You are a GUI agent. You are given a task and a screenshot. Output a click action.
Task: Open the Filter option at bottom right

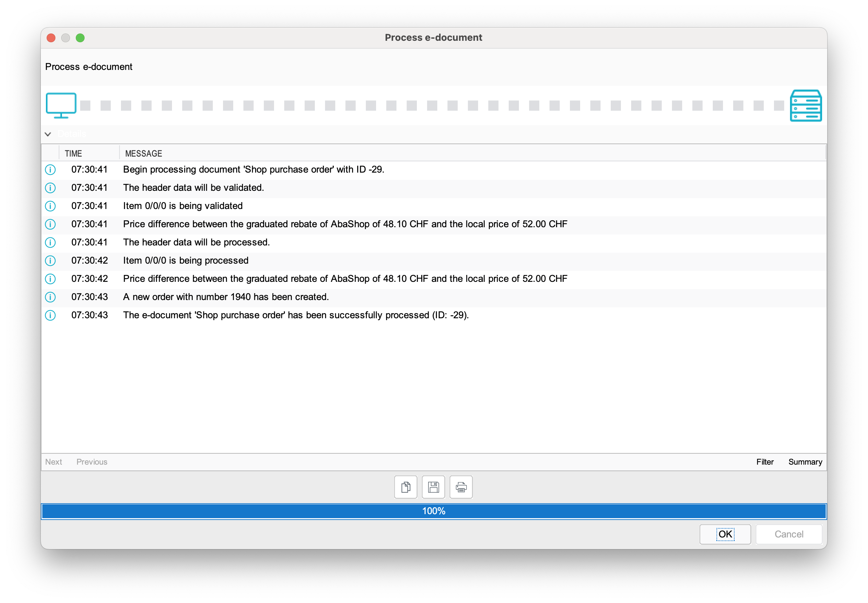pyautogui.click(x=765, y=461)
